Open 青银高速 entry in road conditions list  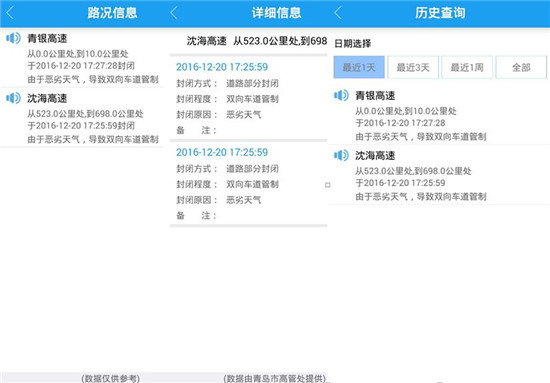82,58
